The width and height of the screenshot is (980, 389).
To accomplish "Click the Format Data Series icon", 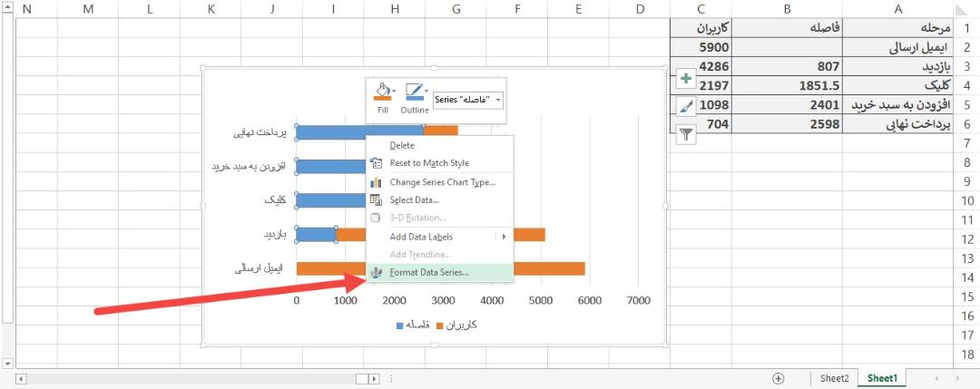I will click(376, 272).
